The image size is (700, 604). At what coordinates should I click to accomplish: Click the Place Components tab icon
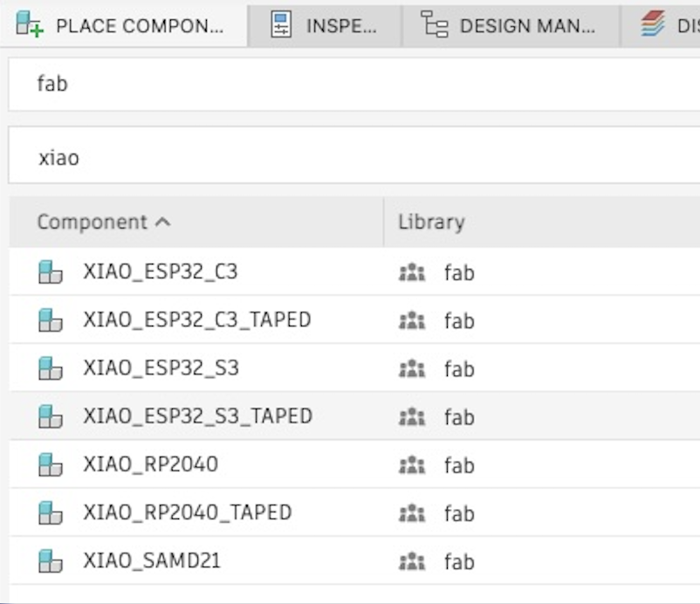(x=30, y=24)
